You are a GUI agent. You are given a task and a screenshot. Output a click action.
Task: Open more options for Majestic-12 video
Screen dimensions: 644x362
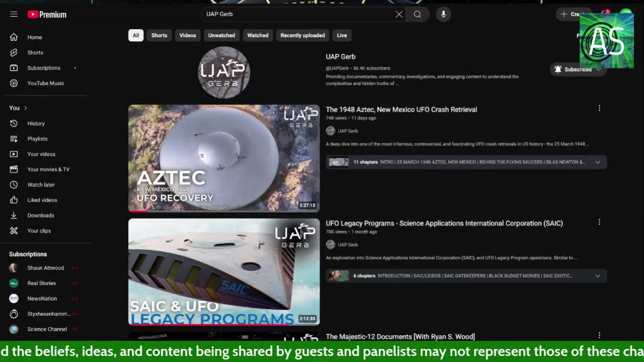[x=599, y=335]
